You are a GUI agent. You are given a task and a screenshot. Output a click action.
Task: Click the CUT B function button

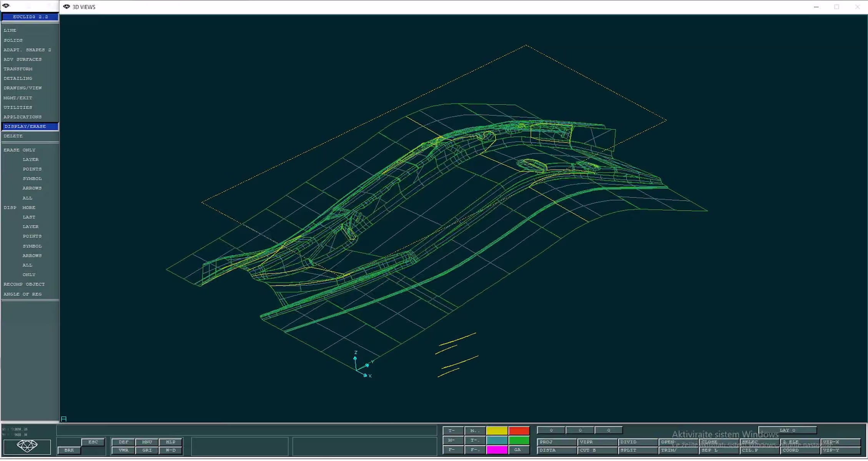[597, 450]
